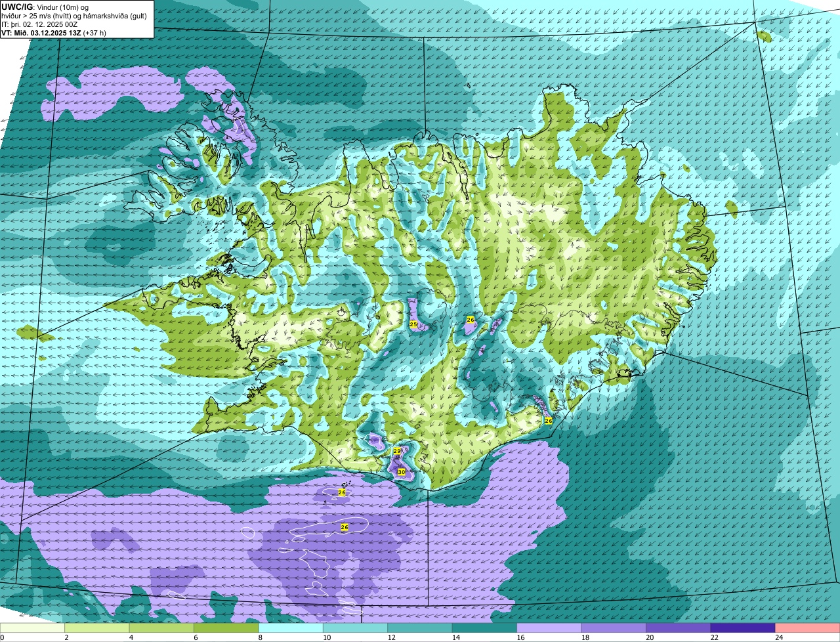
Task: Click the yellow gust label '30'
Action: [x=401, y=472]
